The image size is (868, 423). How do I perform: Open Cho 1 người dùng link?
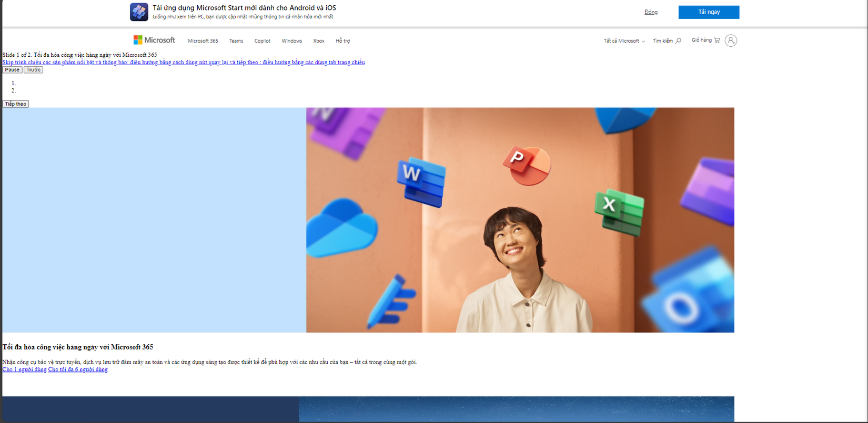coord(24,369)
